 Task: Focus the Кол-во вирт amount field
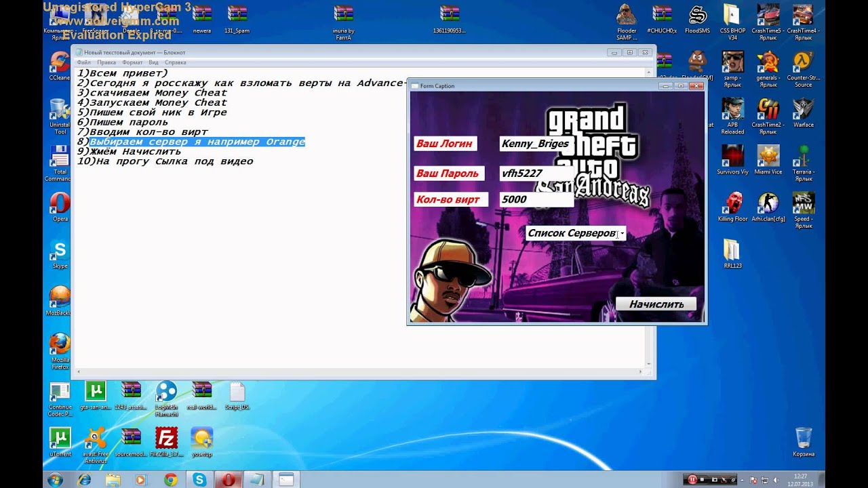click(x=535, y=199)
